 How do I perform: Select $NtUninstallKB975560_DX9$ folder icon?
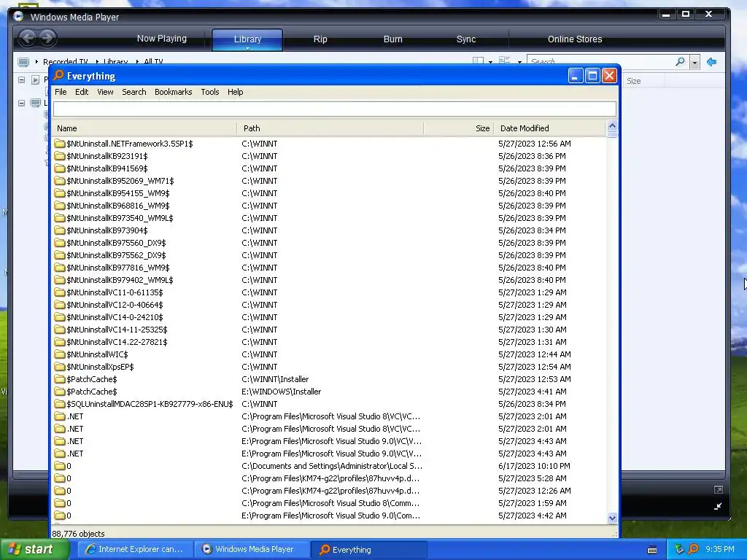(60, 242)
